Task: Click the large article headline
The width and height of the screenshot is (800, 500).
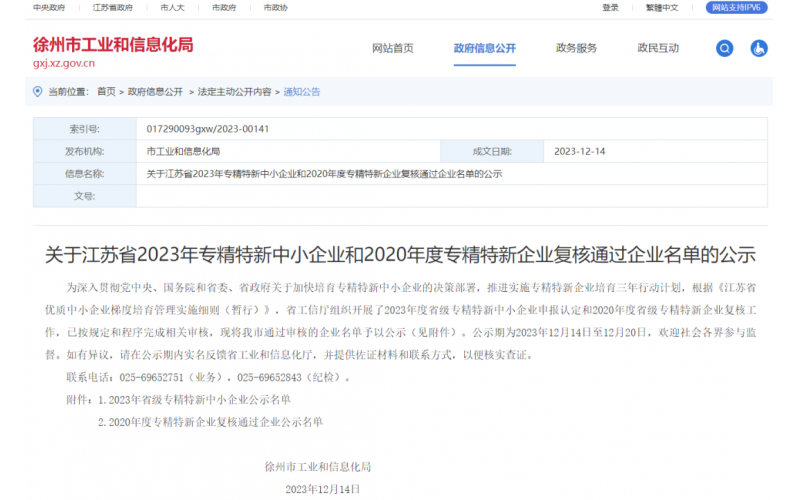Action: pyautogui.click(x=400, y=255)
